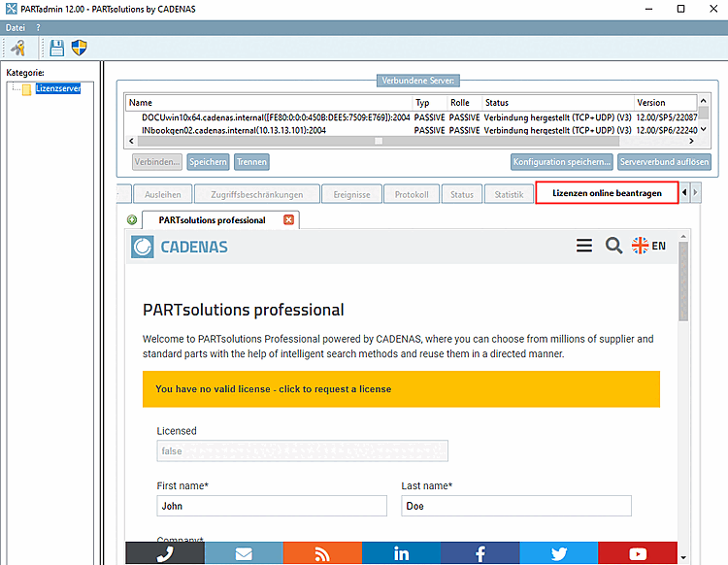Click the Last name field with Doe
Image resolution: width=728 pixels, height=565 pixels.
click(516, 506)
